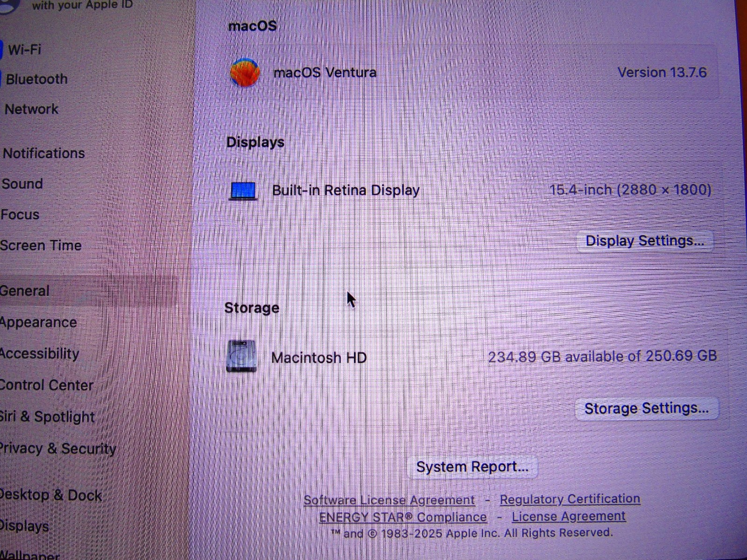Click the Storage Settings... button
747x560 pixels.
(x=647, y=408)
